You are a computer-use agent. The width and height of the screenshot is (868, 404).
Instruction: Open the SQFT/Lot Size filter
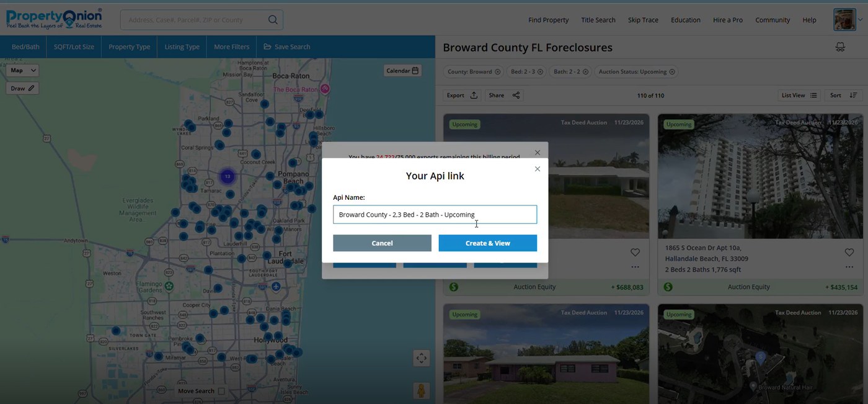pos(74,47)
